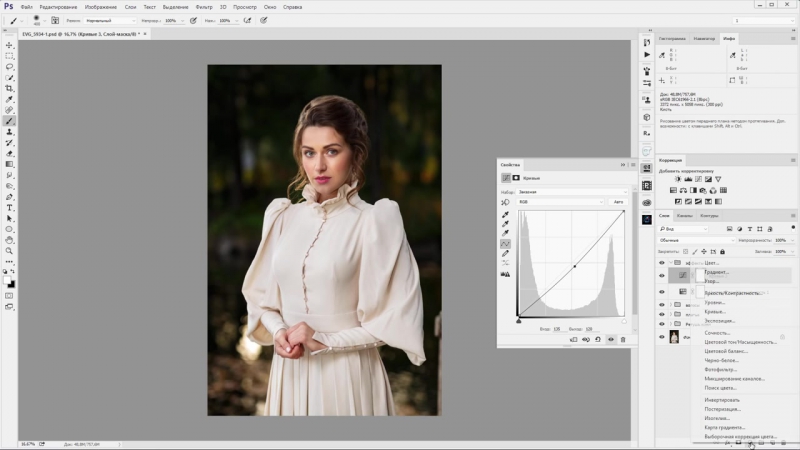
Task: Select the Hand tool
Action: click(x=9, y=240)
